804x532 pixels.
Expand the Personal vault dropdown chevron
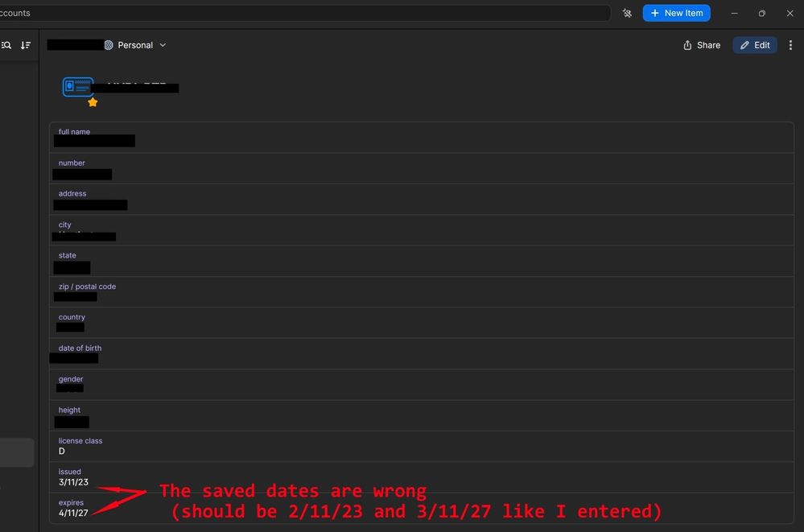coord(163,45)
